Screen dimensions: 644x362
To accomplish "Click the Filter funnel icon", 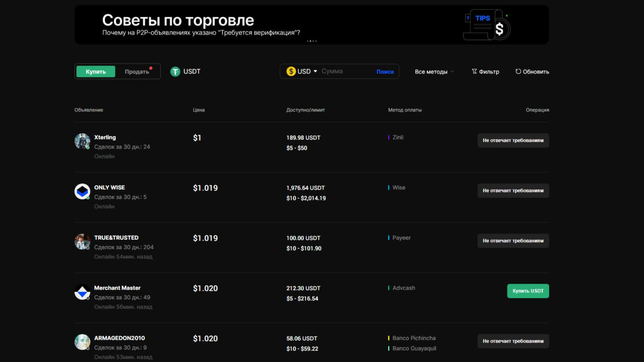I will click(474, 72).
